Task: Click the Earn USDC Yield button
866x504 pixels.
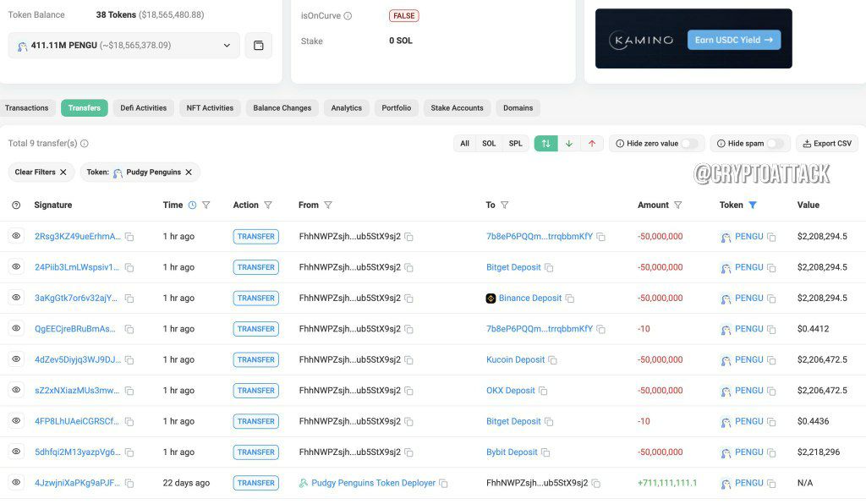Action: (x=734, y=40)
